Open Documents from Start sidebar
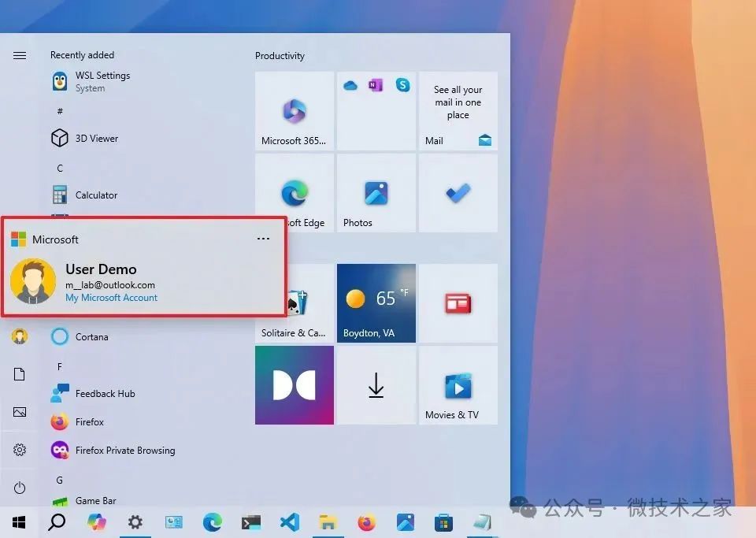The width and height of the screenshot is (756, 538). coord(19,374)
